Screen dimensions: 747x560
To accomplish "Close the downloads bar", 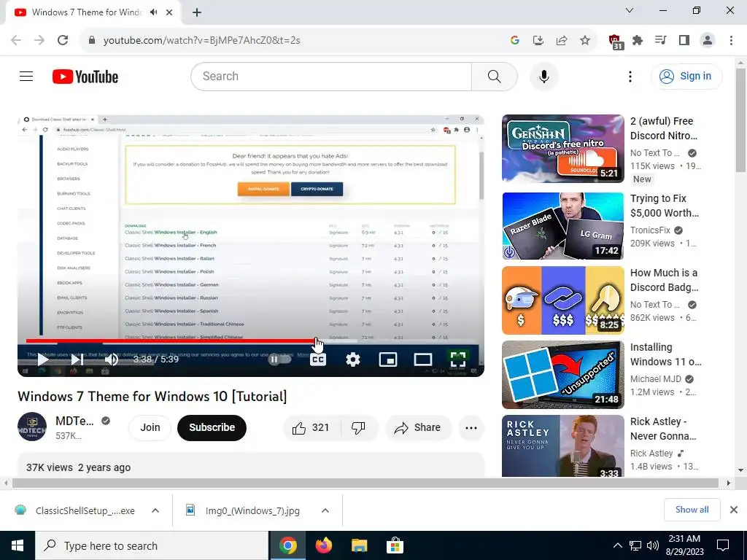I will pos(734,510).
